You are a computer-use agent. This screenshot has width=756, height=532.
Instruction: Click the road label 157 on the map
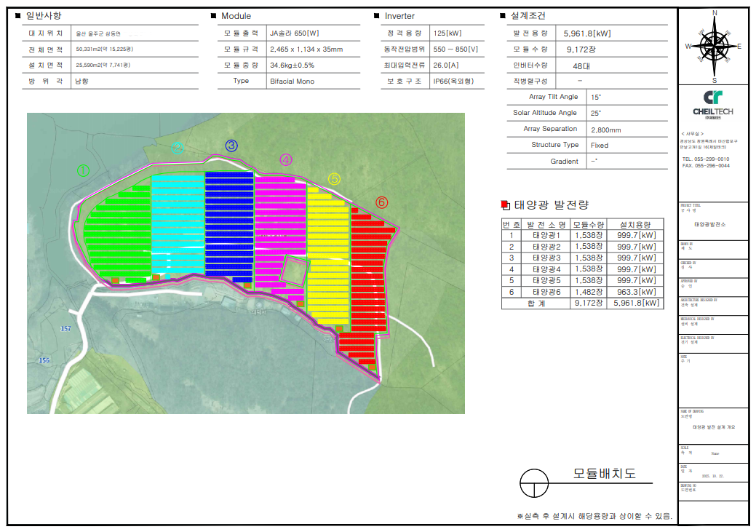[x=65, y=329]
